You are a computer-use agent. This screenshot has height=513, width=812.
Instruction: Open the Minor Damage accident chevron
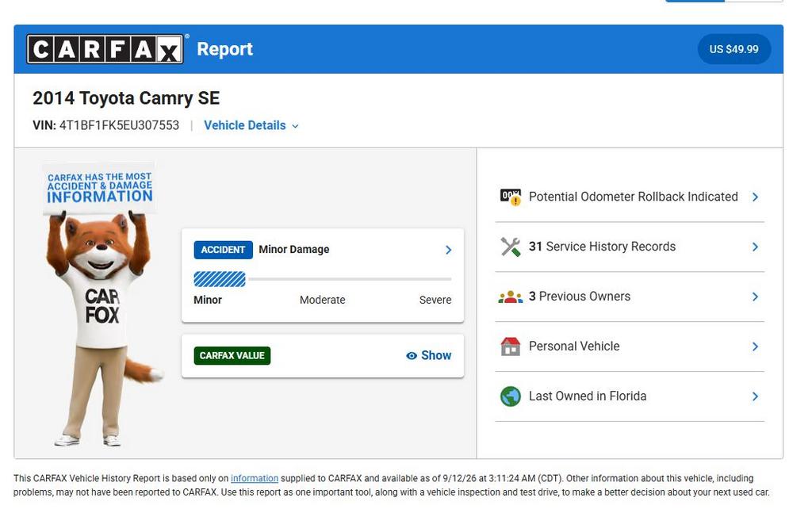click(449, 250)
